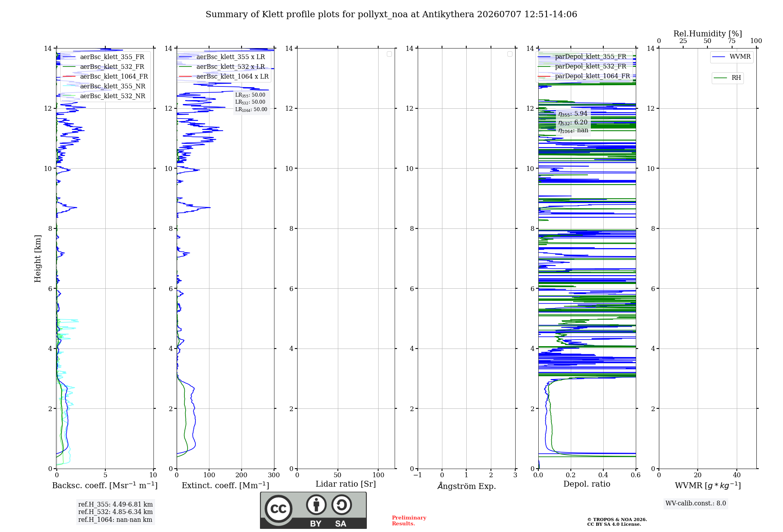Viewport: 783px width, 532px height.
Task: Click the WVMR [g*kg⁻¹] axis label
Action: [x=708, y=485]
